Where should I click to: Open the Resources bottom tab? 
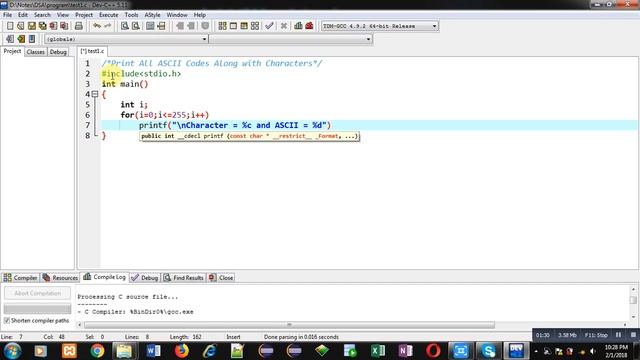(60, 278)
